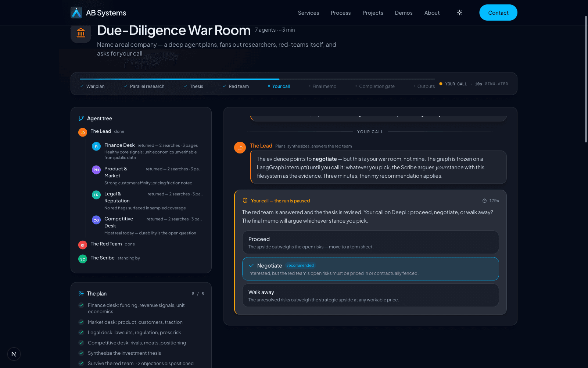Click the Next.js N badge icon

click(14, 354)
